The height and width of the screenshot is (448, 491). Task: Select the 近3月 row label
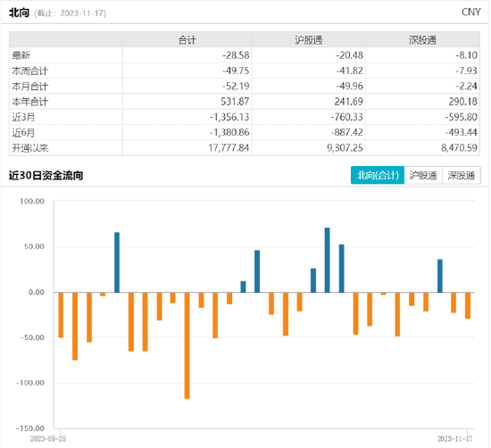(x=23, y=117)
